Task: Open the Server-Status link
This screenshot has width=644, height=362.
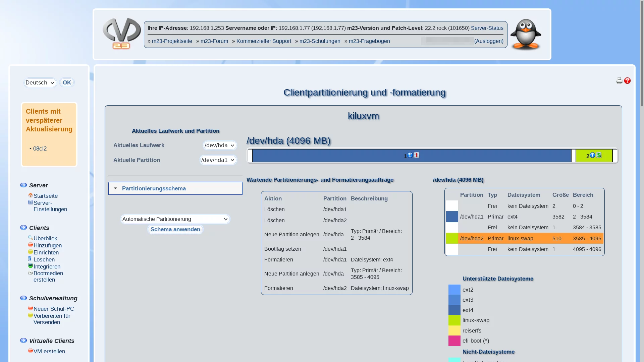Action: [x=487, y=28]
